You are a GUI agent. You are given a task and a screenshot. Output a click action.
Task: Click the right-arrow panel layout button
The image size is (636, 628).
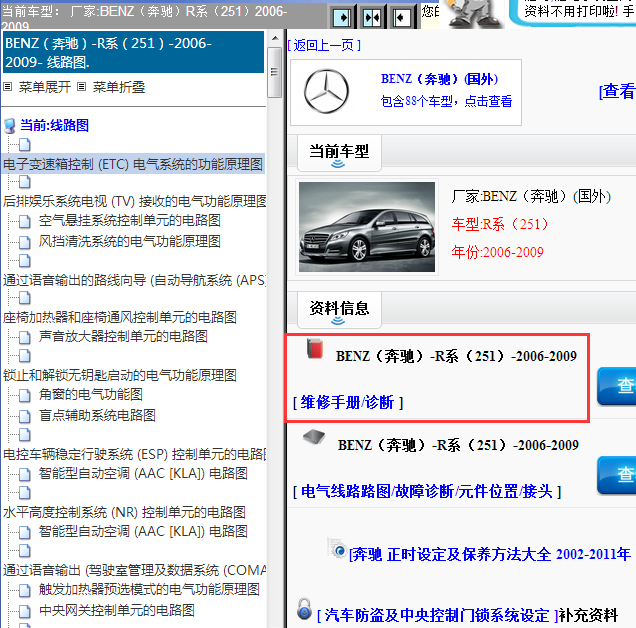click(342, 17)
